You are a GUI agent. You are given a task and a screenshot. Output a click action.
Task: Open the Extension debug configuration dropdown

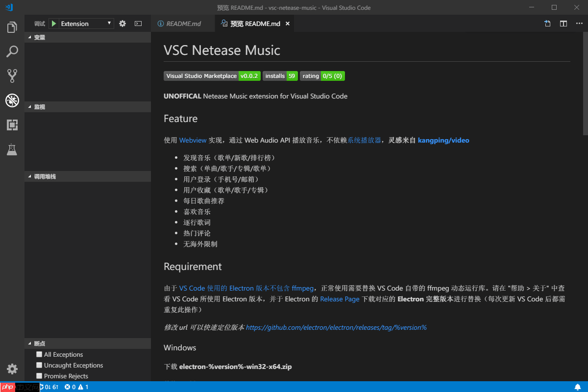coord(109,23)
